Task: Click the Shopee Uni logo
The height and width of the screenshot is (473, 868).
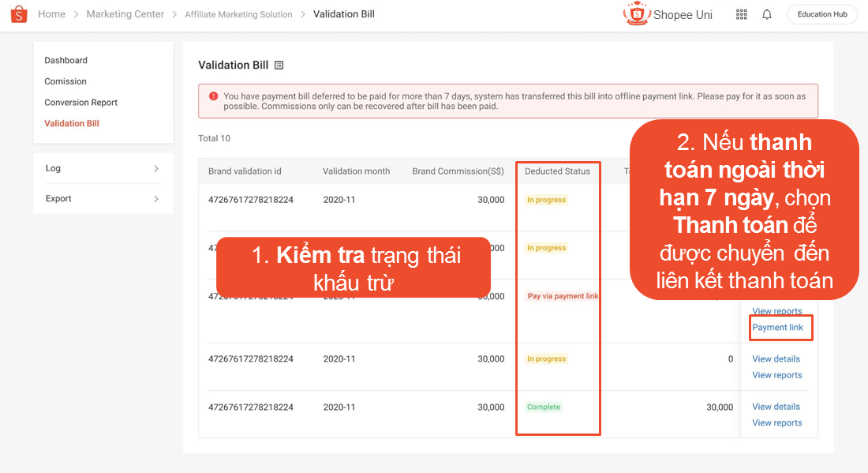Action: 668,14
